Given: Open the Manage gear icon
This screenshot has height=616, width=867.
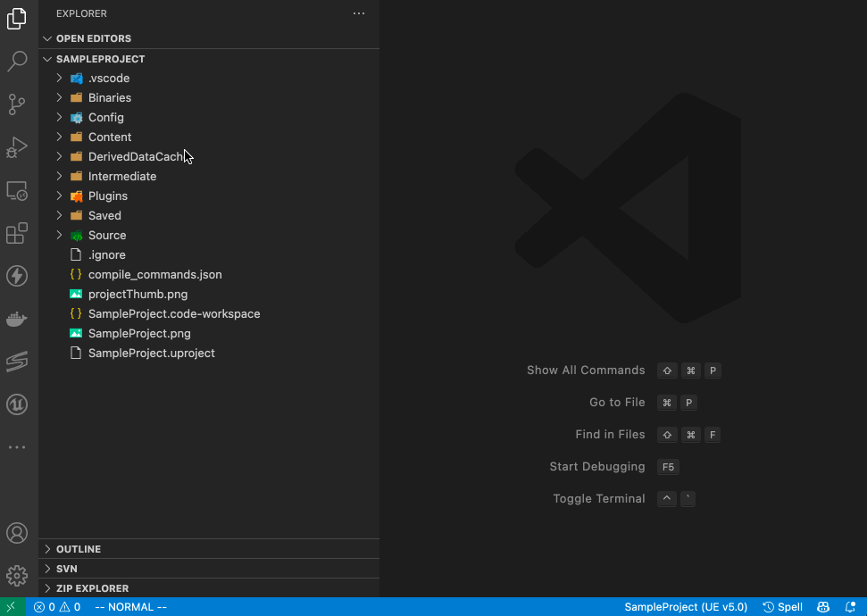Looking at the screenshot, I should [17, 576].
